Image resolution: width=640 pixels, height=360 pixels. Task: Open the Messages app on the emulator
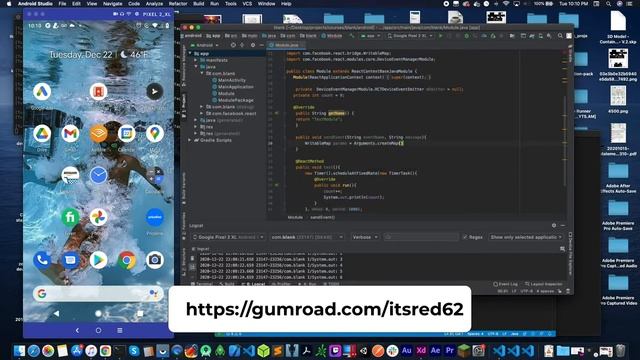pos(70,260)
